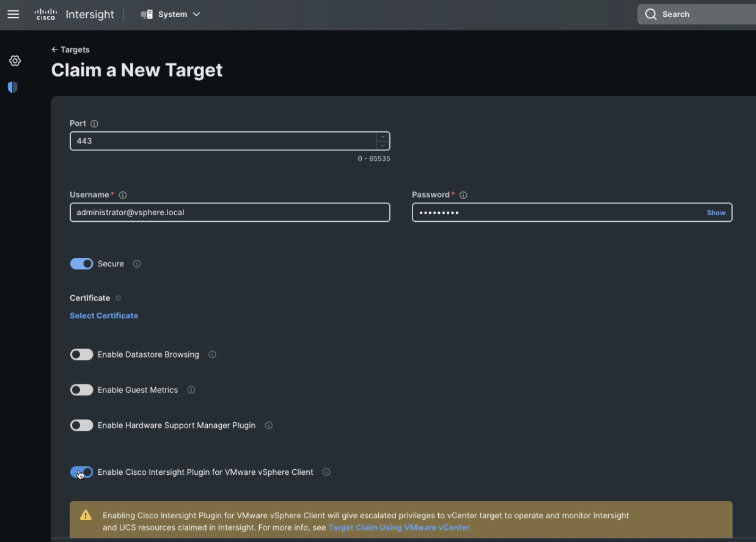
Task: Click the Username input field
Action: click(229, 212)
